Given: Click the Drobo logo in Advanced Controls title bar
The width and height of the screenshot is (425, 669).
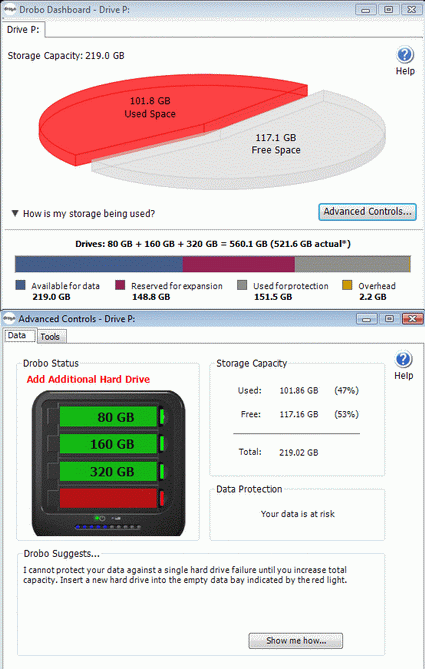Looking at the screenshot, I should (9, 318).
